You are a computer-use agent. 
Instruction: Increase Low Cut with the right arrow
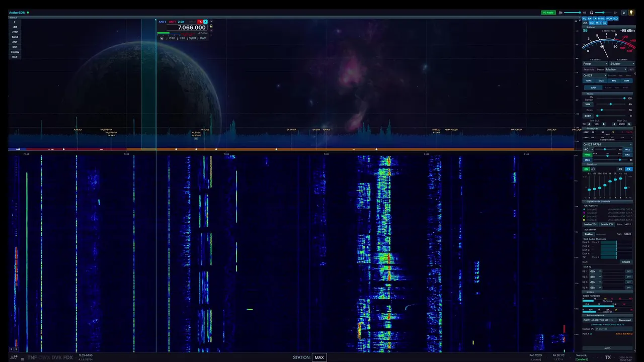(604, 124)
